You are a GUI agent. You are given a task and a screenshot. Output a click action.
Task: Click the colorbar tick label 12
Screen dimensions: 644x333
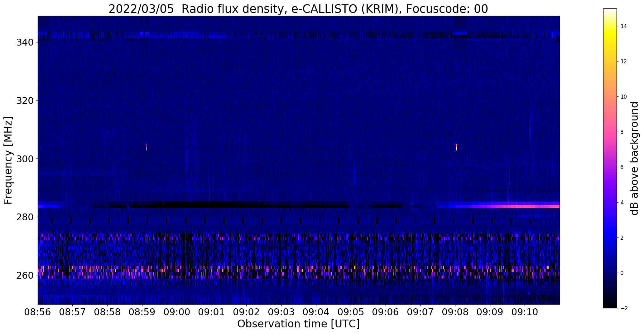tap(624, 61)
